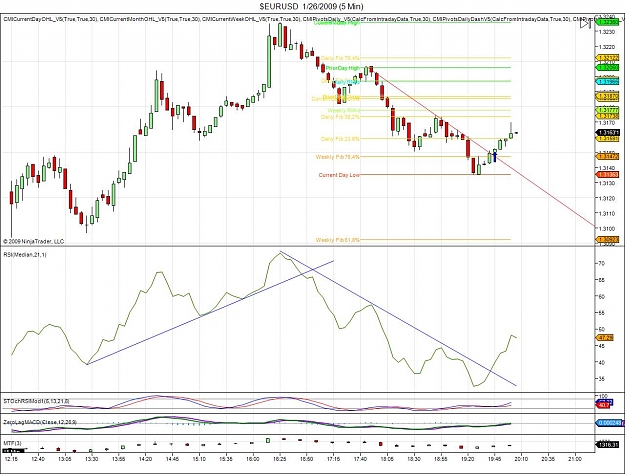This screenshot has height=474, width=625.
Task: Click the 1.3220 price axis label
Action: point(607,47)
